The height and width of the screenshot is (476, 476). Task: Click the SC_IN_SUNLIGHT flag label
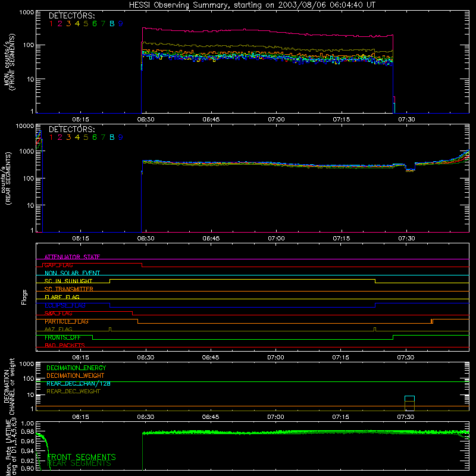coord(68,281)
